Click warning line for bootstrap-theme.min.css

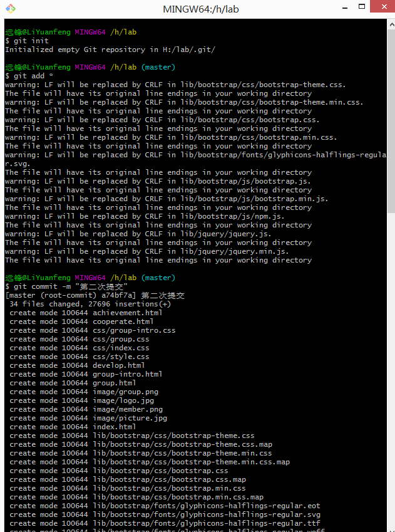[x=184, y=102]
